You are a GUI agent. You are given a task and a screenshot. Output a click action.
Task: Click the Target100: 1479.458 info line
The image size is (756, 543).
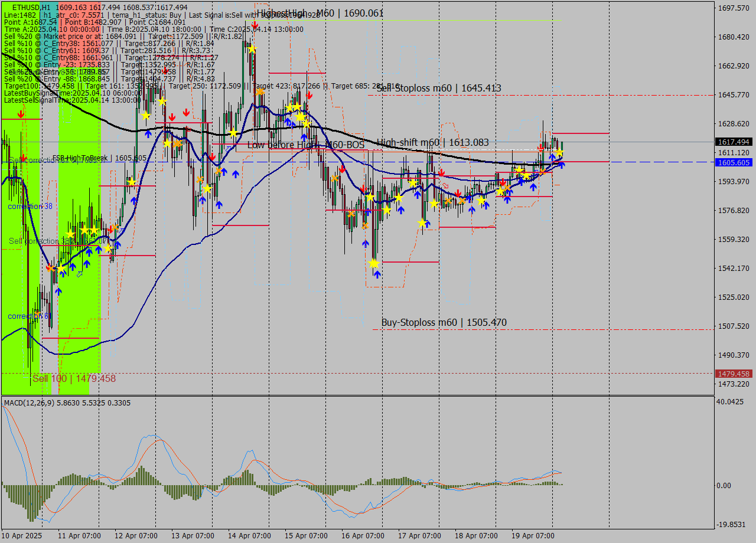click(202, 86)
